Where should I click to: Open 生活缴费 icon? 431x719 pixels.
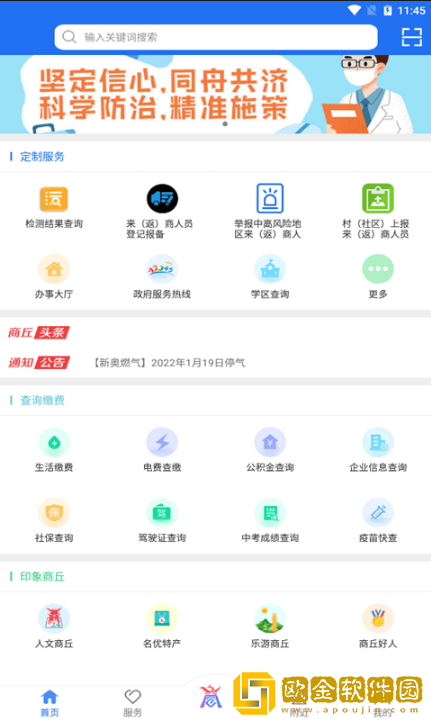pyautogui.click(x=54, y=442)
